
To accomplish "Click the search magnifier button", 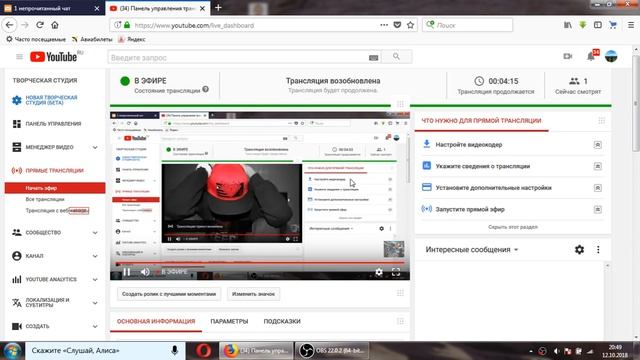I will tap(396, 57).
